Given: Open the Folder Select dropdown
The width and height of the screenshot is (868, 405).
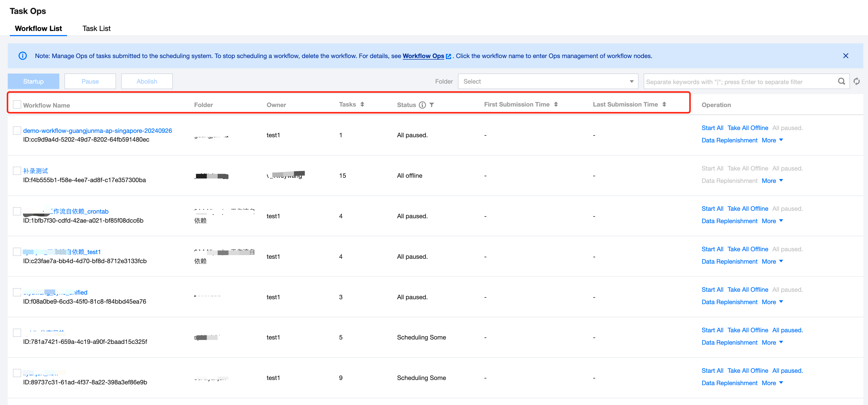Looking at the screenshot, I should coord(547,81).
